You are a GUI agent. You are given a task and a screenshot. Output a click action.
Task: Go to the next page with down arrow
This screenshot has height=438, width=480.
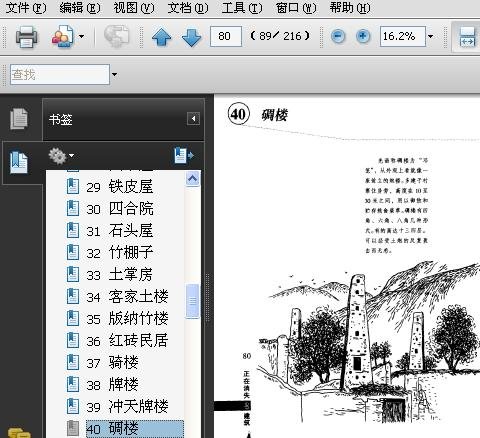192,37
